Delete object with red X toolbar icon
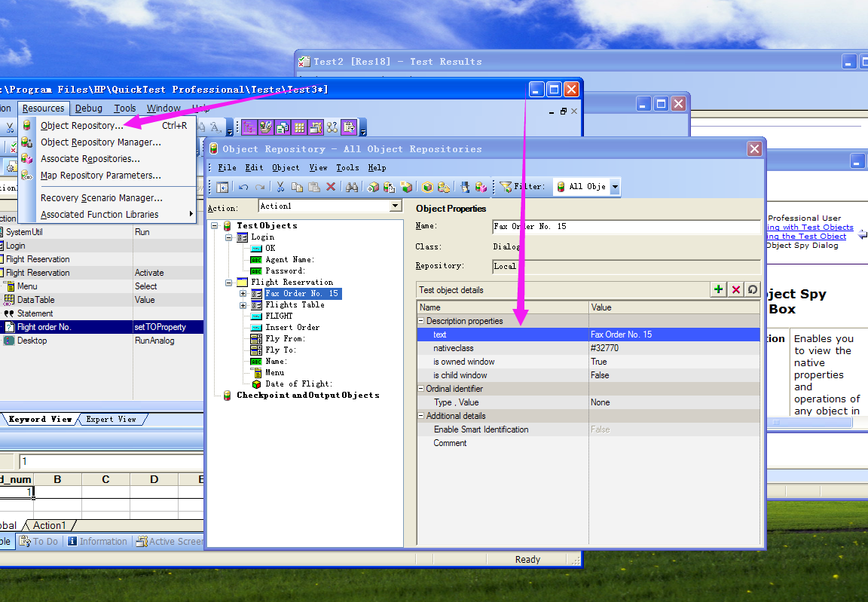This screenshot has width=868, height=602. (x=331, y=187)
